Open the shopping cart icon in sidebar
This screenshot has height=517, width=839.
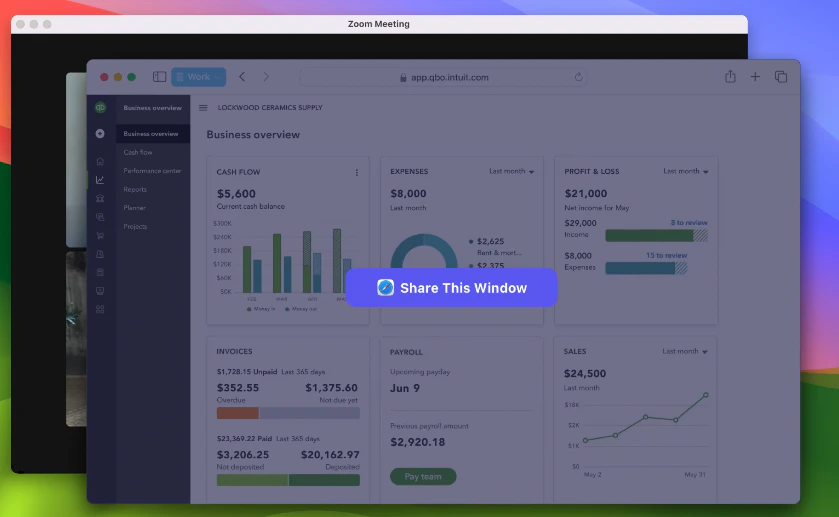[x=100, y=235]
